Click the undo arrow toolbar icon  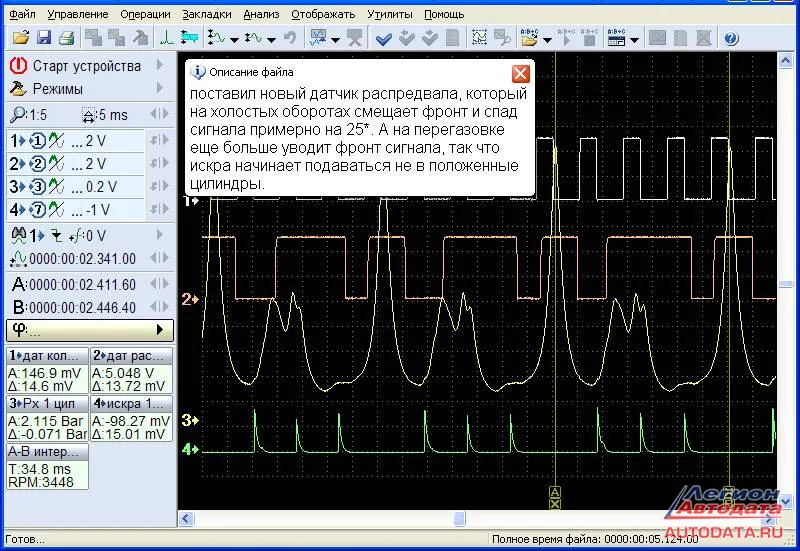pyautogui.click(x=290, y=39)
